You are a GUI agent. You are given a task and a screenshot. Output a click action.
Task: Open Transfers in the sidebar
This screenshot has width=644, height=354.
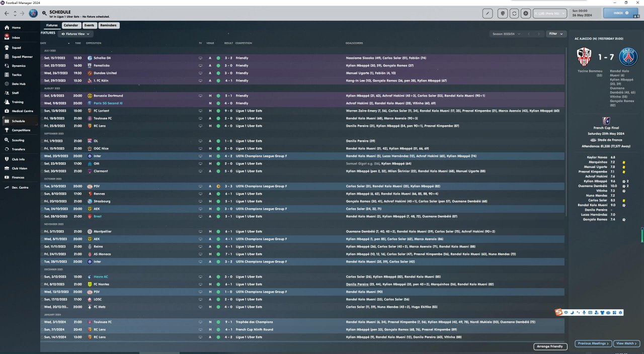tap(18, 149)
